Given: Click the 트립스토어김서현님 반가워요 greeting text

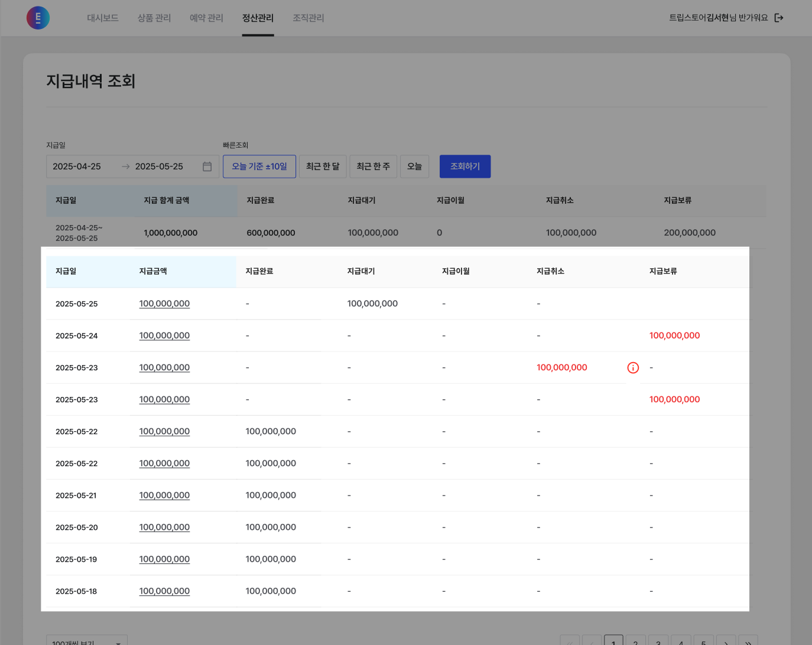Looking at the screenshot, I should [x=719, y=18].
